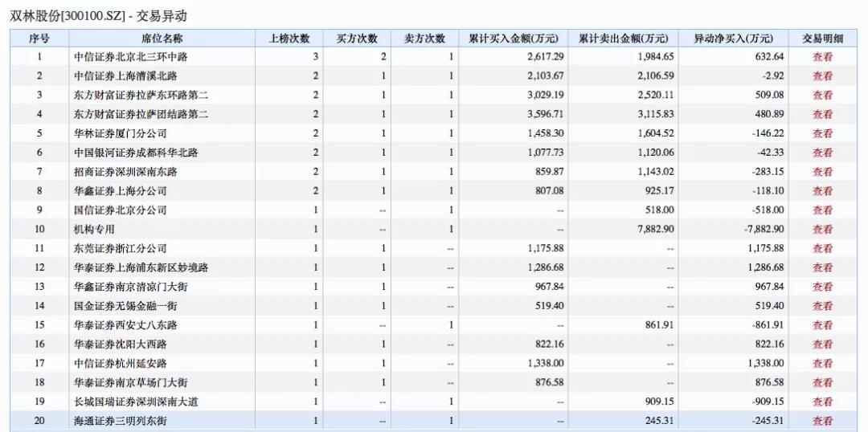Open 查看 for 中信证券杭州延安路
Viewport: 868px width, 432px height.
tap(822, 364)
